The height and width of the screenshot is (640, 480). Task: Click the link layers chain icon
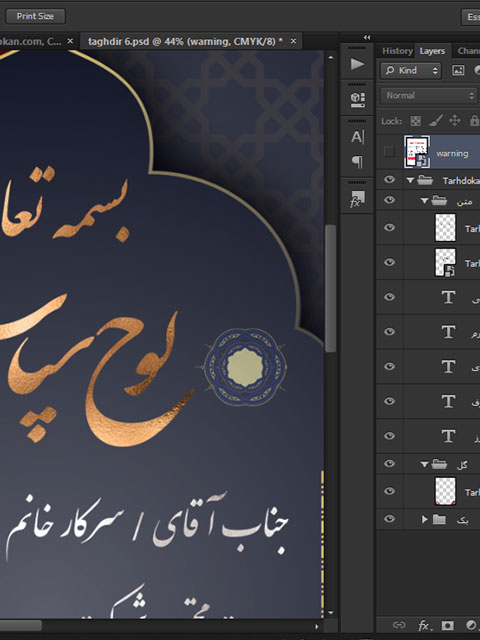point(399,625)
